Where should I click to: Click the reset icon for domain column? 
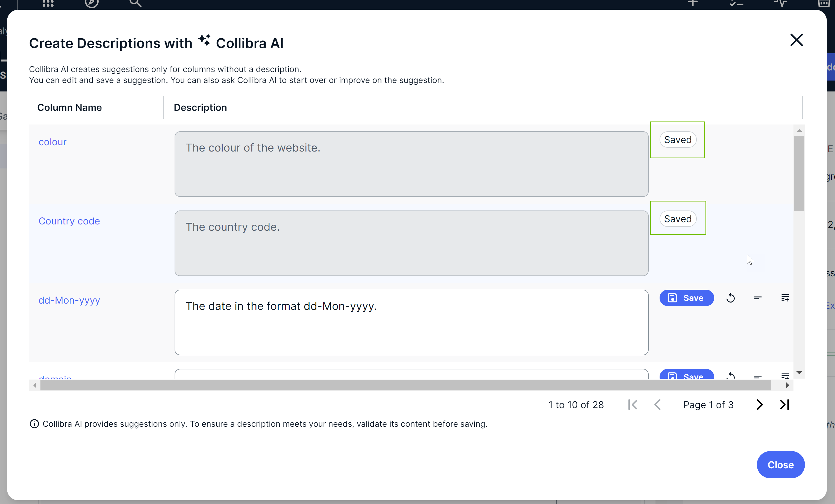tap(730, 375)
